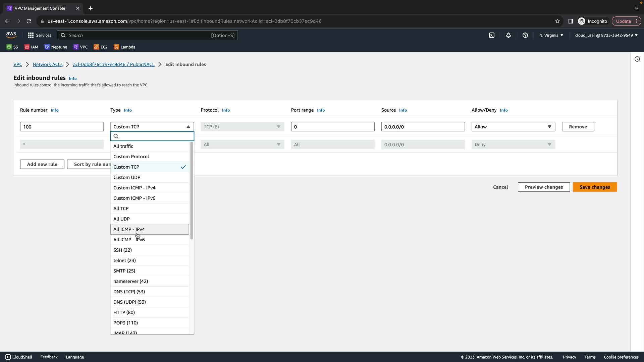Open the N. Virginia region selector
Viewport: 644px width, 362px height.
[551, 35]
